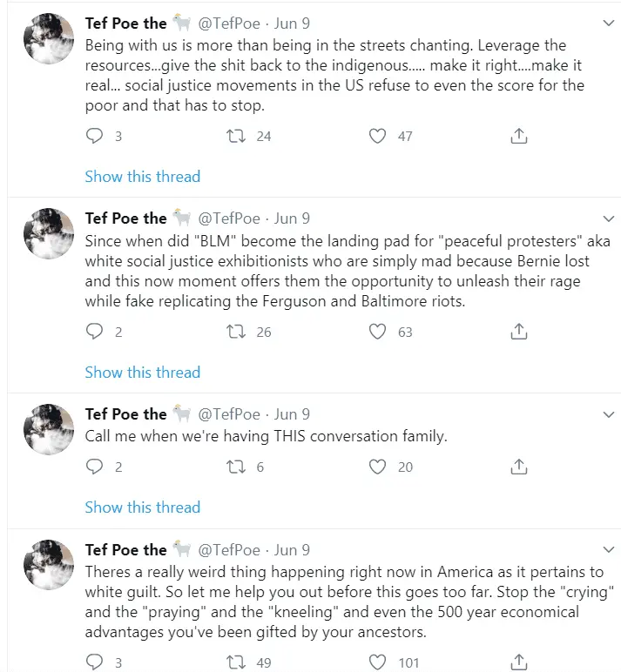Open Tef Poe avatar on first tweet
Image resolution: width=621 pixels, height=672 pixels.
click(x=48, y=37)
